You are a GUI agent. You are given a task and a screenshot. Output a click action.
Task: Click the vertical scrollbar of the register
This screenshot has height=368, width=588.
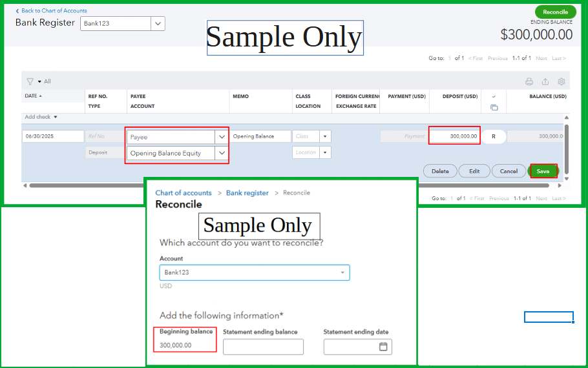566,148
